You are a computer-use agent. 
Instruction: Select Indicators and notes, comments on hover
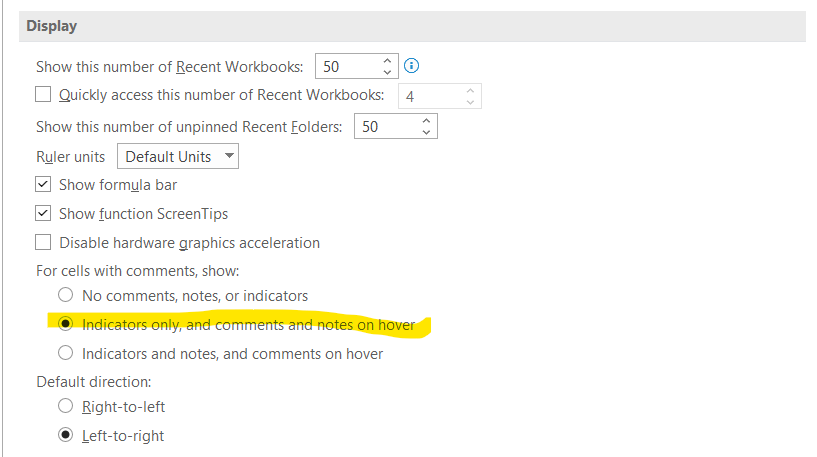pos(66,353)
